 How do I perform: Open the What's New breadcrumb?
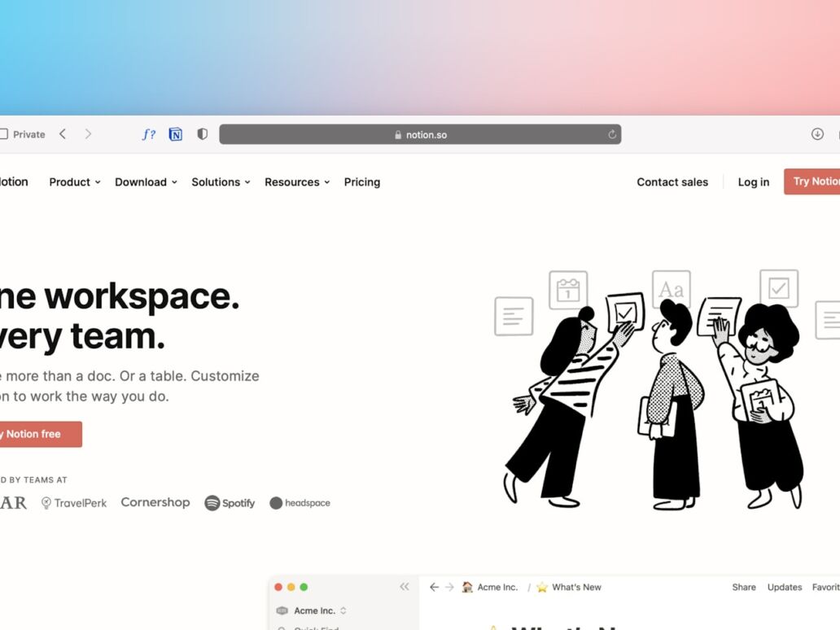[568, 587]
